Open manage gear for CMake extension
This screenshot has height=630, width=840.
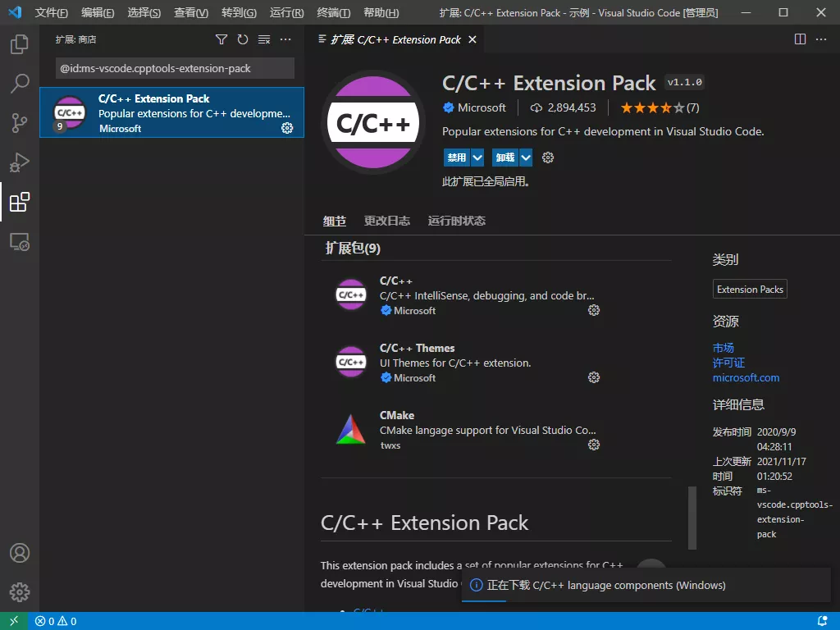click(x=594, y=445)
